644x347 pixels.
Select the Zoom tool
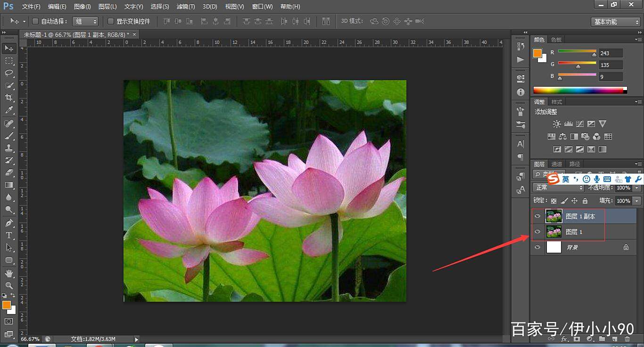9,286
